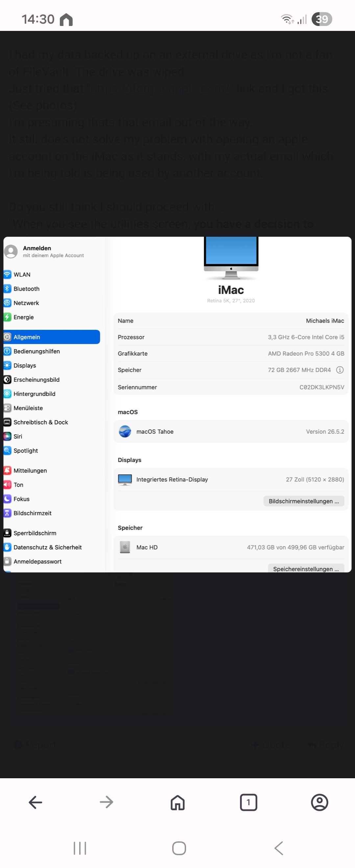Viewport: 355px width, 868px height.
Task: Tap the browser forward arrow
Action: pos(106,802)
